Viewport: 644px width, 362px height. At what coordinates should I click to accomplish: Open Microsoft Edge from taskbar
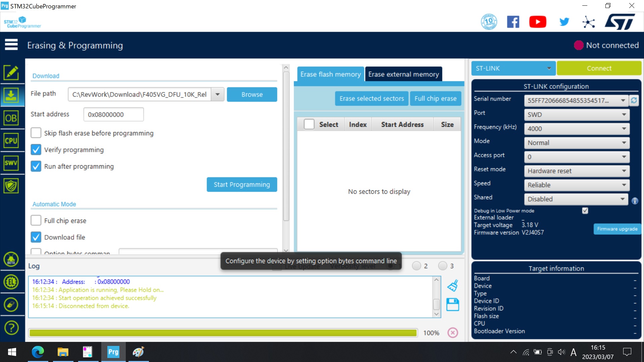[x=38, y=352]
